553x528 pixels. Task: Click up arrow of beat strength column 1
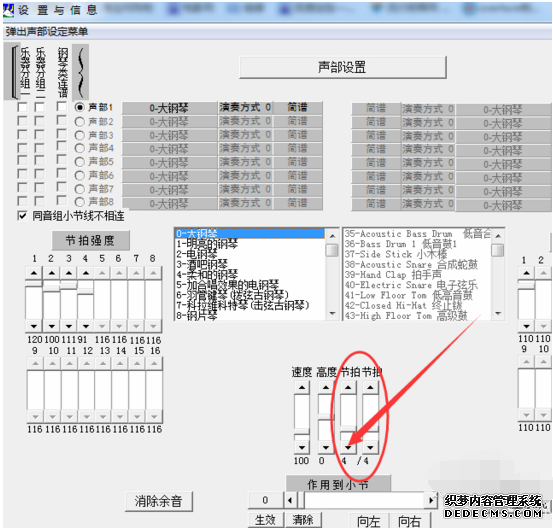pyautogui.click(x=34, y=273)
